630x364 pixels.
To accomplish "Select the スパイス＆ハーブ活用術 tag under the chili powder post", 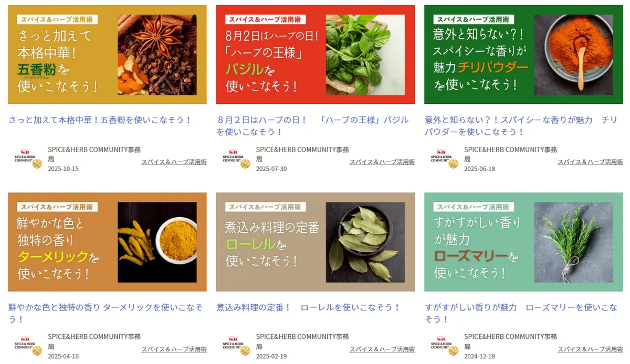I will tap(590, 162).
